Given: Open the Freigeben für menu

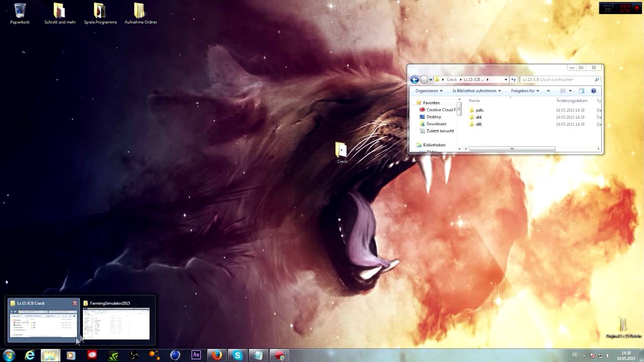Looking at the screenshot, I should (525, 91).
